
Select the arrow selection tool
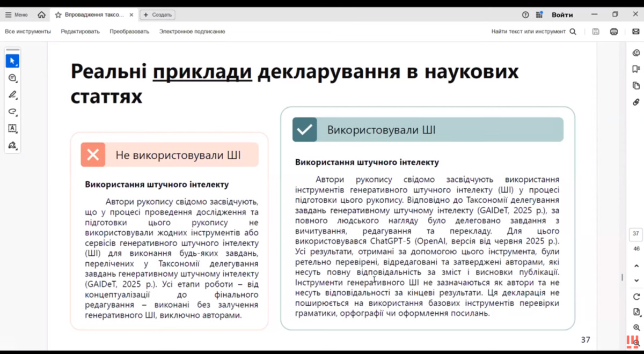point(12,61)
